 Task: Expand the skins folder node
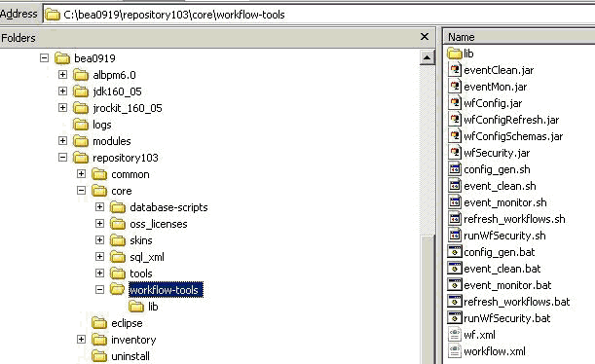99,240
